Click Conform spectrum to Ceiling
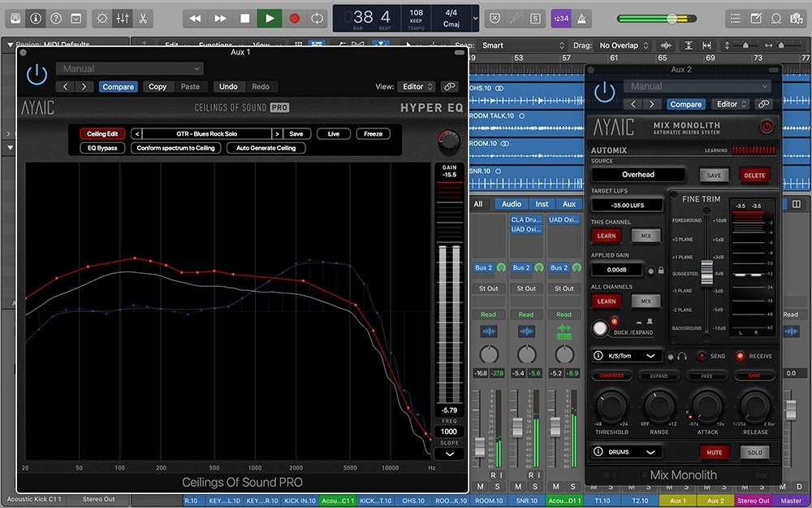 tap(175, 148)
